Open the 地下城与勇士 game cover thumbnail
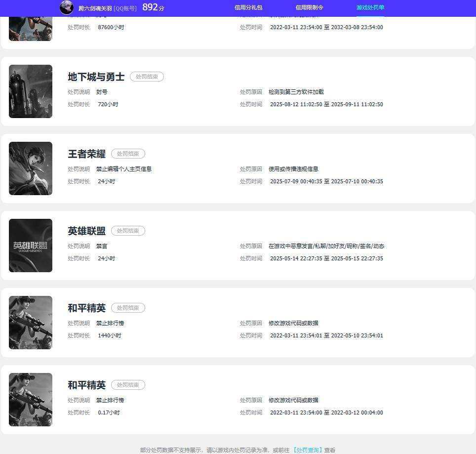476x454 pixels. [x=31, y=91]
